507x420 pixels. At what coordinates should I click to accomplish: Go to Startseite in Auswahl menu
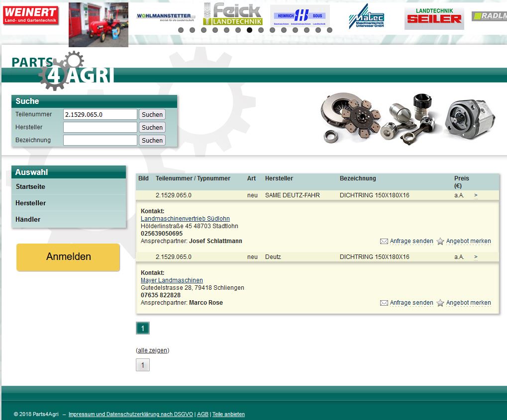[x=30, y=187]
